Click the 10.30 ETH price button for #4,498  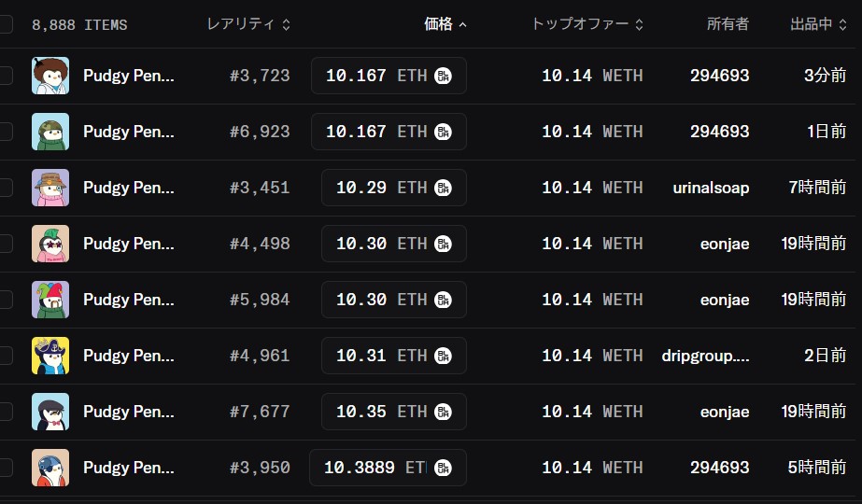coord(393,244)
